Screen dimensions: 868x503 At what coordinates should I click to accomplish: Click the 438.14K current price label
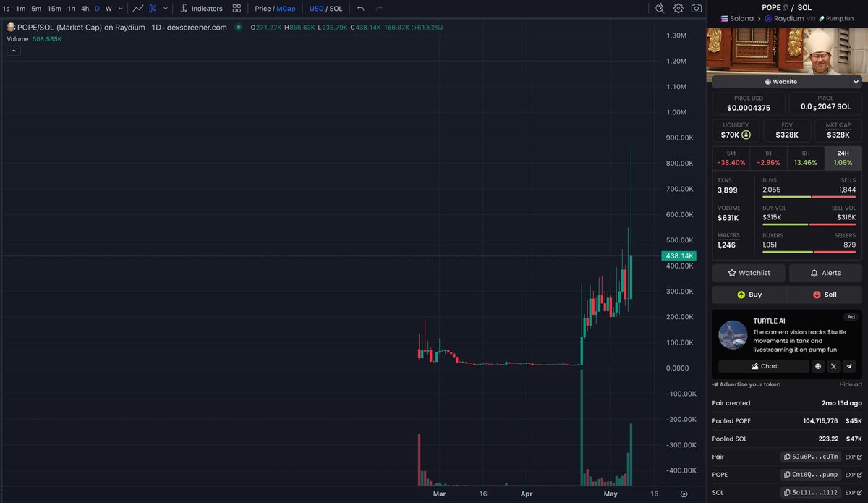click(x=678, y=256)
